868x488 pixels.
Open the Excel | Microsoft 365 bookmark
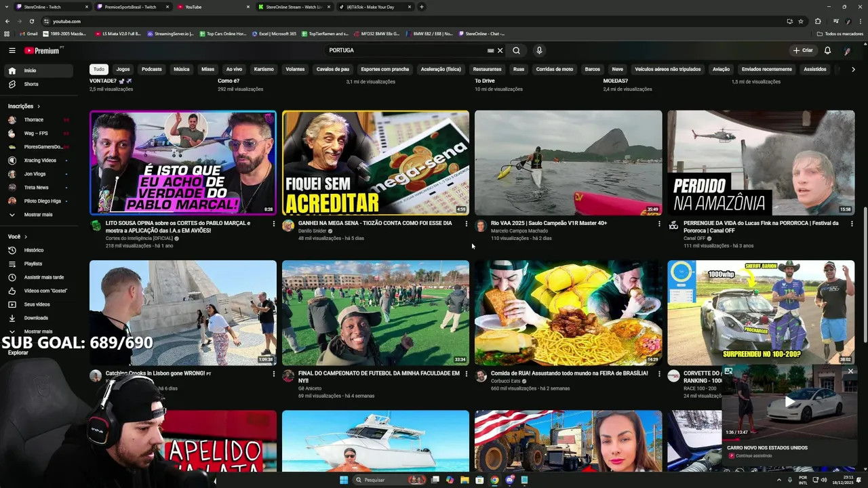(x=274, y=33)
